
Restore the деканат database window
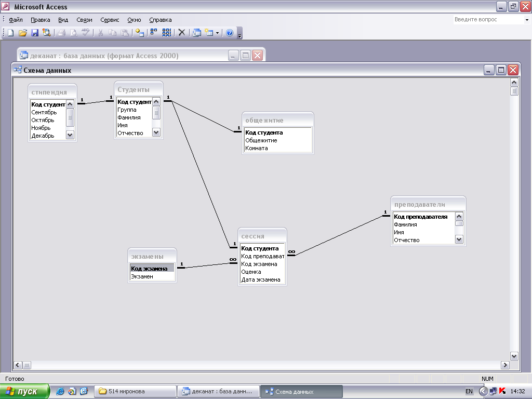pyautogui.click(x=245, y=55)
